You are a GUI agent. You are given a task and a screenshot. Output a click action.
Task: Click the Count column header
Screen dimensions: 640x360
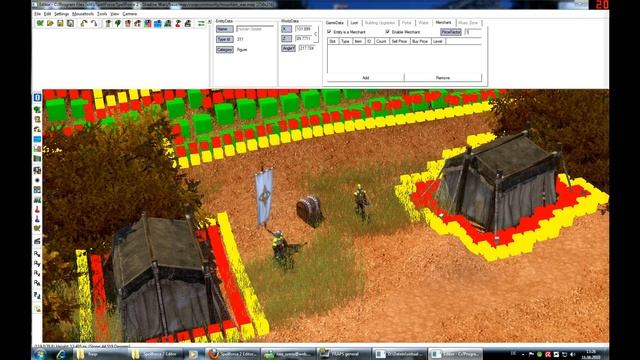click(381, 41)
